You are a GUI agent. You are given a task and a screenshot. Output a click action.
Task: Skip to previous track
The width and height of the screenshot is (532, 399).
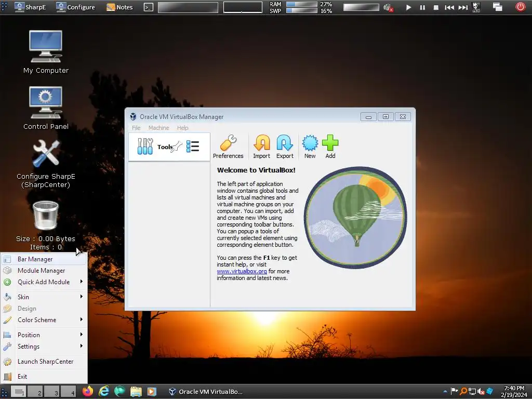pyautogui.click(x=449, y=7)
